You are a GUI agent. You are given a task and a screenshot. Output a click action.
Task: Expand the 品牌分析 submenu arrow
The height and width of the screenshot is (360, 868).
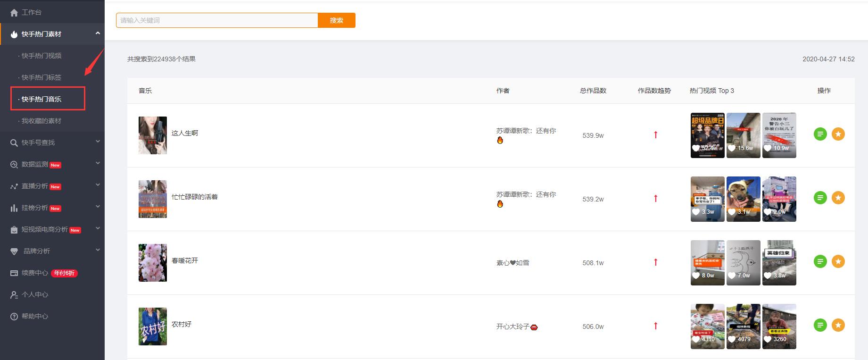pyautogui.click(x=98, y=250)
